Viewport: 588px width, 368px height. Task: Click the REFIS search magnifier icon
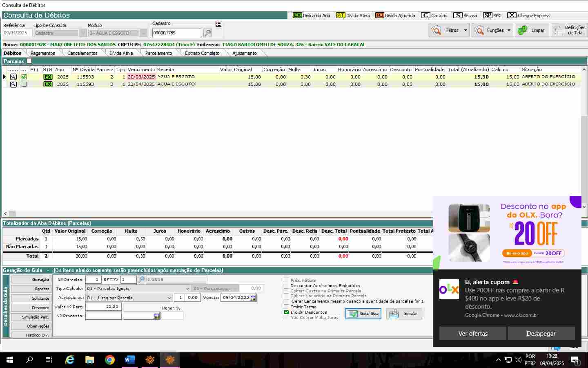(141, 280)
